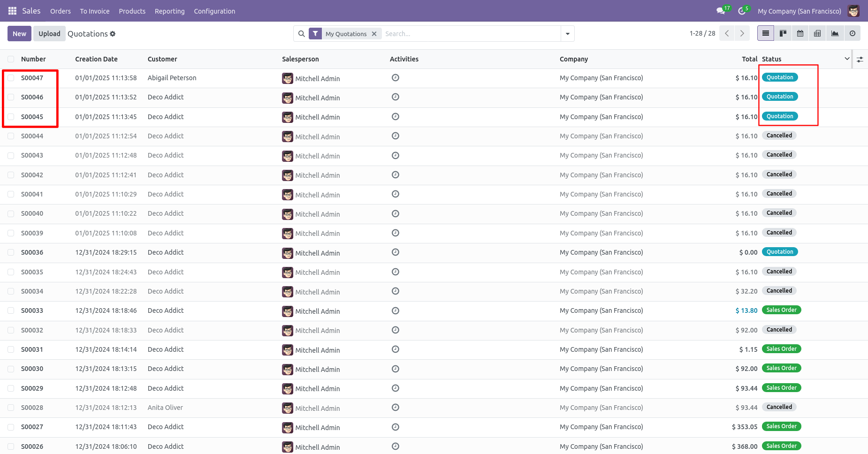Select checkbox for order S00047
This screenshot has width=868, height=454.
(x=11, y=78)
